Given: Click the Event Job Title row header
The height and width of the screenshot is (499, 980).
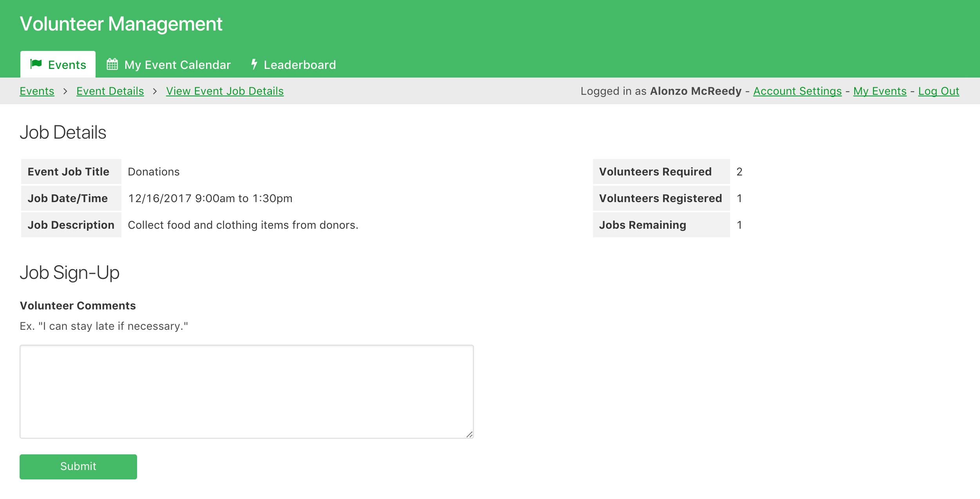Looking at the screenshot, I should click(x=68, y=171).
